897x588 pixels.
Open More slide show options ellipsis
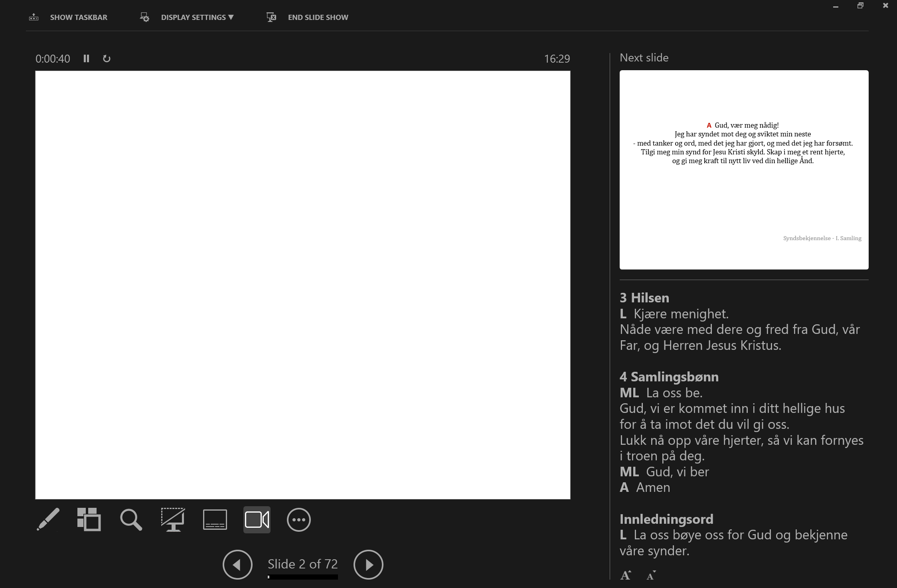click(x=299, y=519)
